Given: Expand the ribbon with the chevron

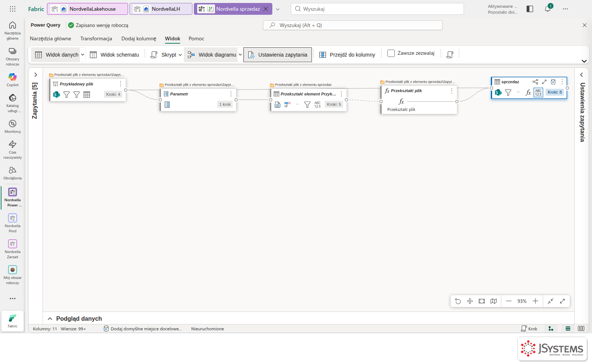Looking at the screenshot, I should 584,61.
